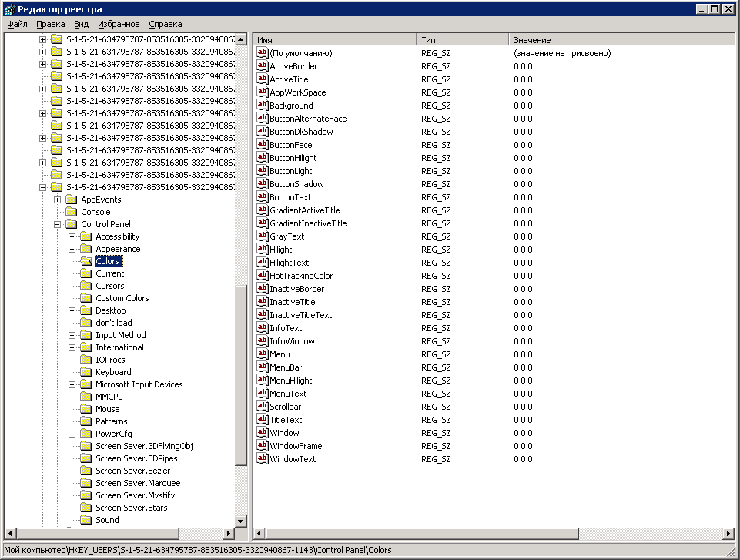Expand the AppEvents key
This screenshot has width=740, height=560.
click(x=57, y=200)
